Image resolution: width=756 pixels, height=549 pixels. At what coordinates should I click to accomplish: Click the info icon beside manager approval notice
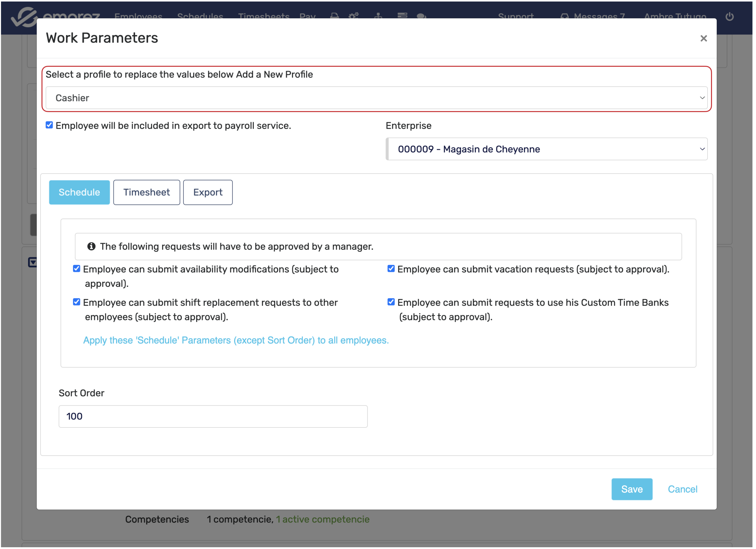[x=91, y=246]
